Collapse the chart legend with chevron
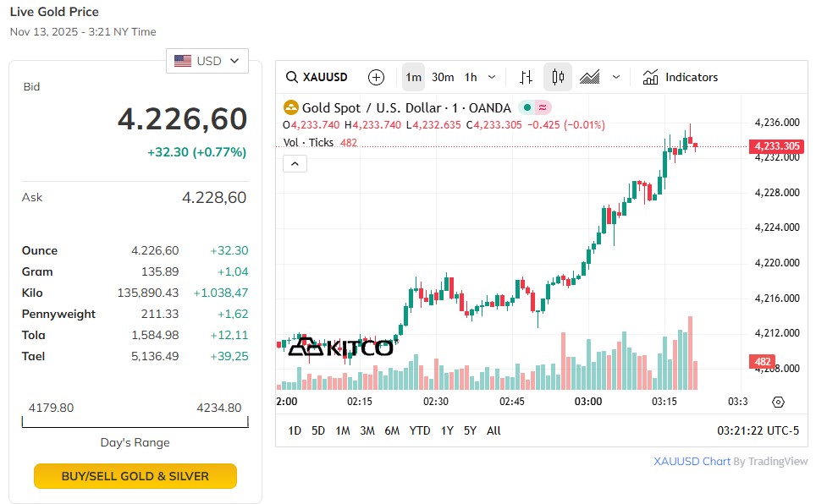This screenshot has width=816, height=504. coord(295,163)
